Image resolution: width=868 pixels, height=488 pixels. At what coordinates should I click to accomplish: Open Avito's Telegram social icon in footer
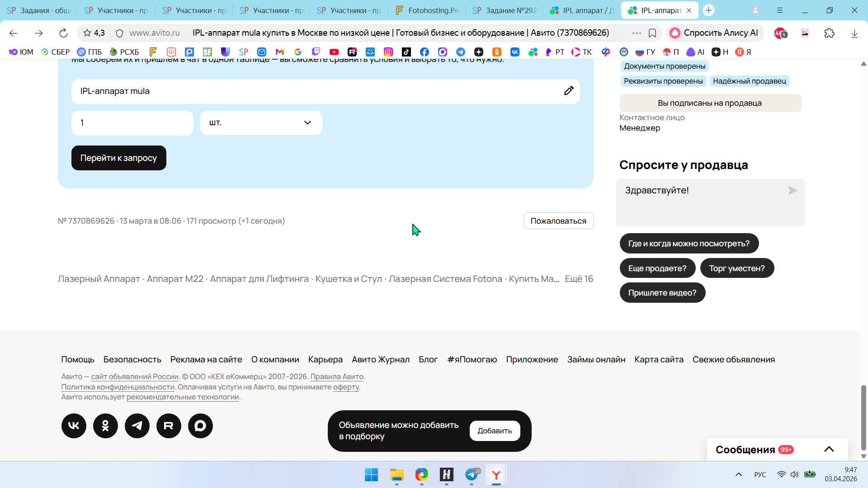(137, 426)
